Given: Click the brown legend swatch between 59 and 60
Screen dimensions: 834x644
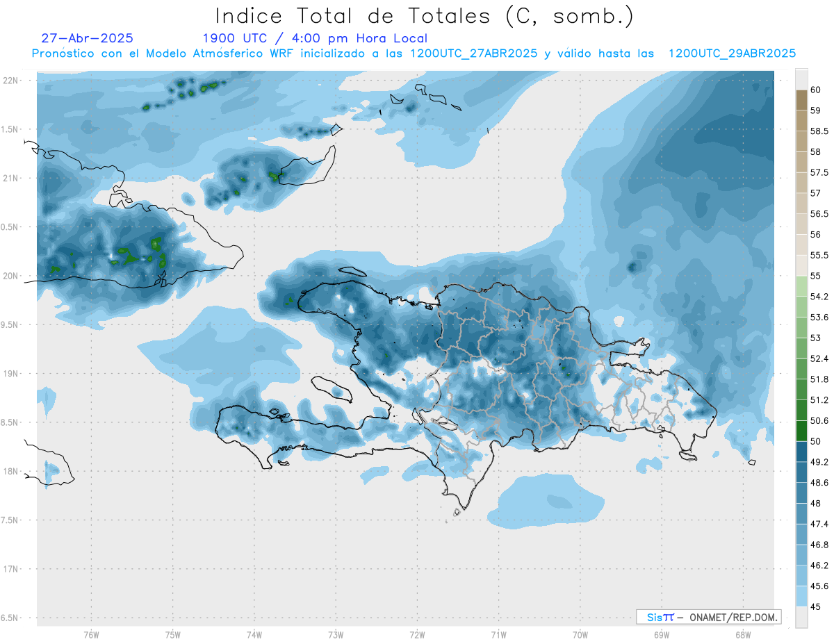Looking at the screenshot, I should click(x=801, y=100).
